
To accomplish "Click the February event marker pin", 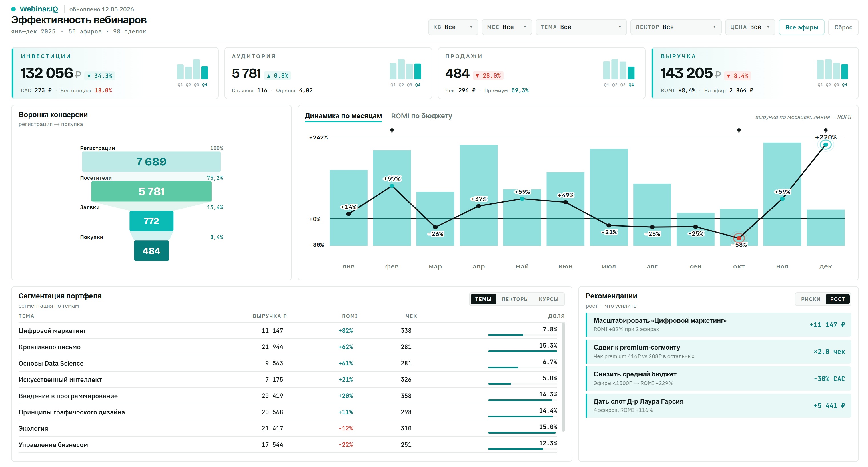I will (392, 131).
